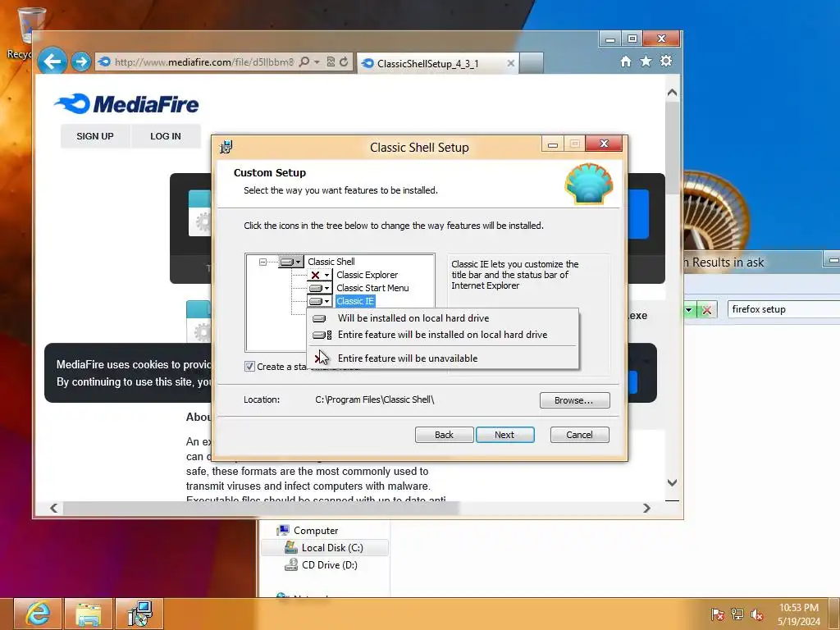Click the Next button in setup
This screenshot has width=840, height=630.
504,435
